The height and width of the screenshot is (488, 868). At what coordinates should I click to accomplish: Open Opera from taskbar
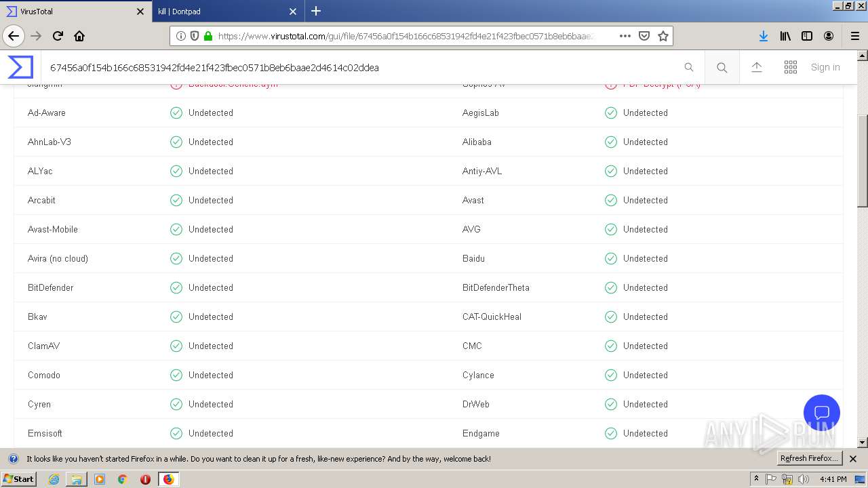coord(145,479)
